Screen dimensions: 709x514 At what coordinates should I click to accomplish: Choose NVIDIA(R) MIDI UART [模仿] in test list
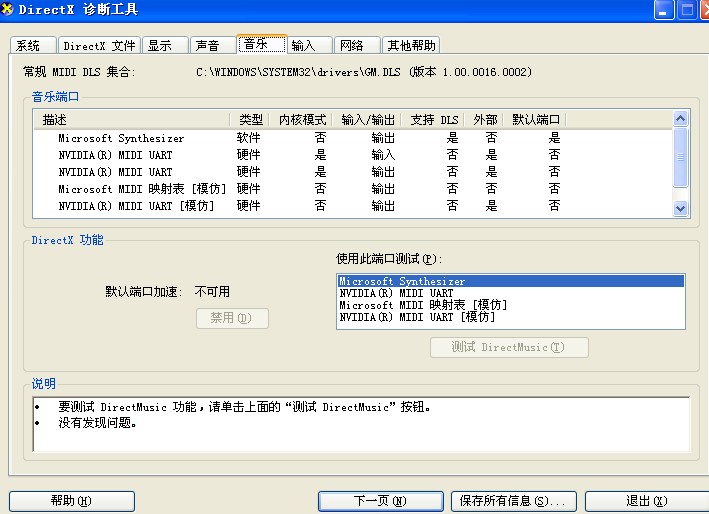tap(510, 317)
